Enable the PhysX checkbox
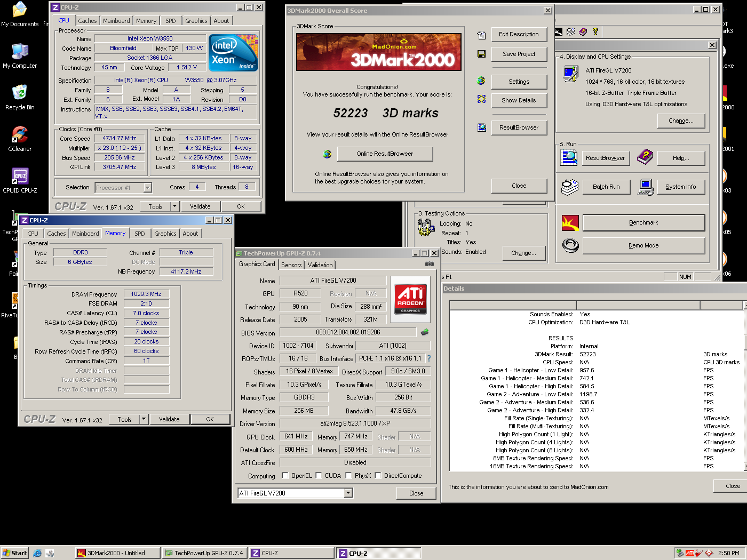Viewport: 747px width, 560px height. click(x=349, y=476)
